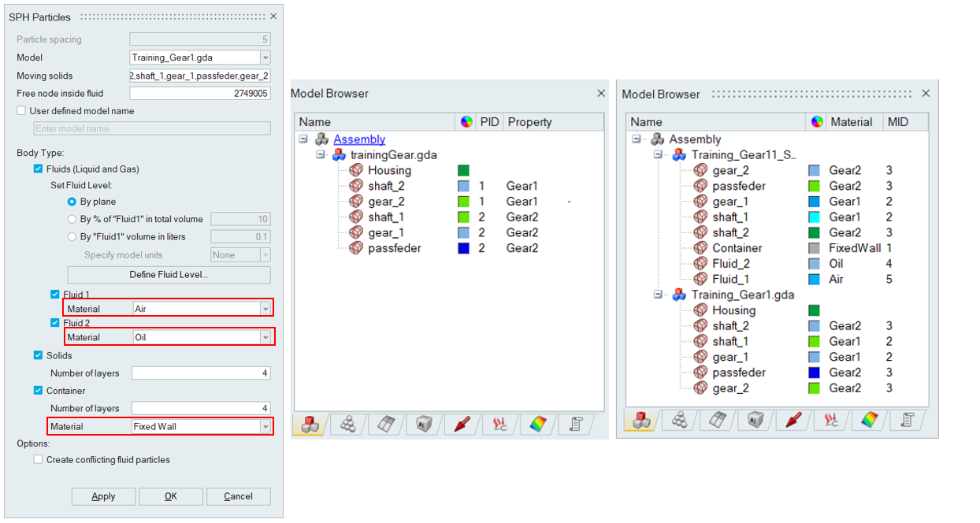The width and height of the screenshot is (980, 523).
Task: Click the Free node inside fluid field
Action: (200, 94)
